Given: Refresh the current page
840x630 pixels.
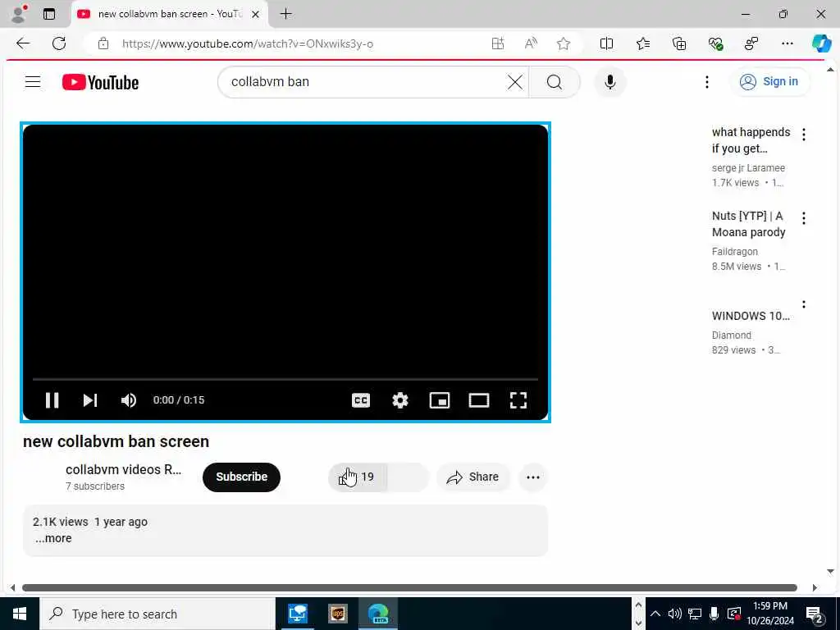Looking at the screenshot, I should (x=59, y=43).
